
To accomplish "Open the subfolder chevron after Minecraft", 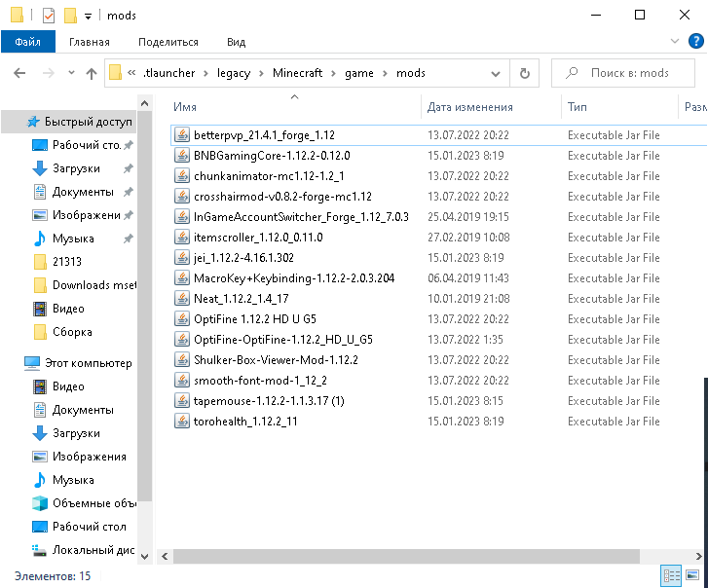I will pyautogui.click(x=333, y=73).
